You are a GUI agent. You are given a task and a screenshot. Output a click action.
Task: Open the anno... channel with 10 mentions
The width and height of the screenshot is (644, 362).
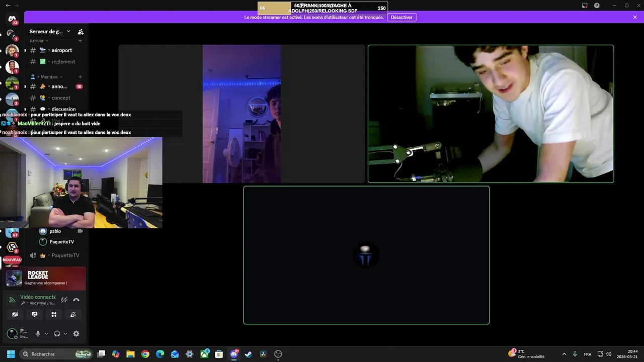click(55, 86)
